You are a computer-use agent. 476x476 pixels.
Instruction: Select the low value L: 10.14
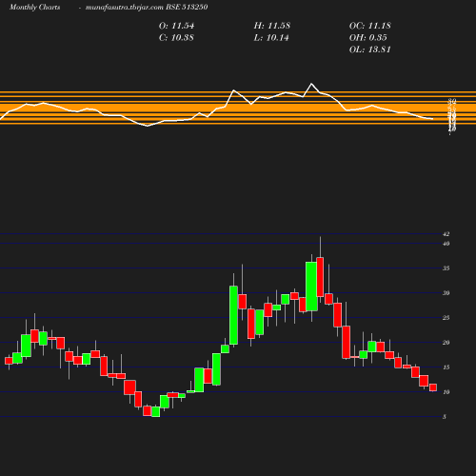click(x=271, y=38)
